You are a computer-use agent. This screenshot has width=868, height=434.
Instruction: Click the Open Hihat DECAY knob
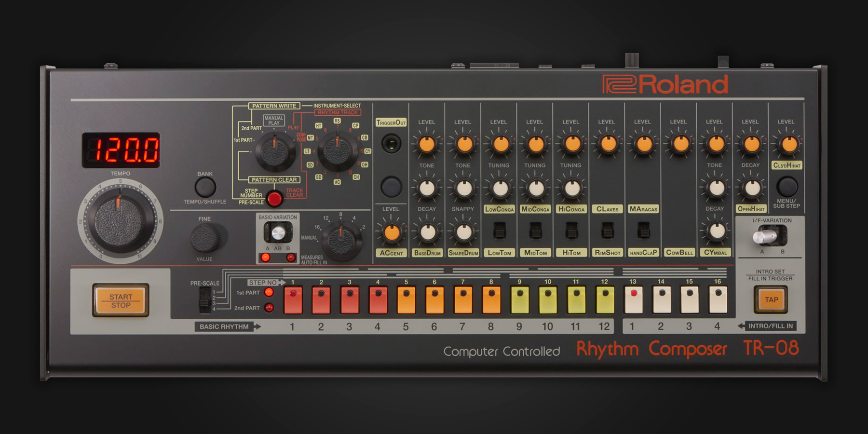point(752,188)
